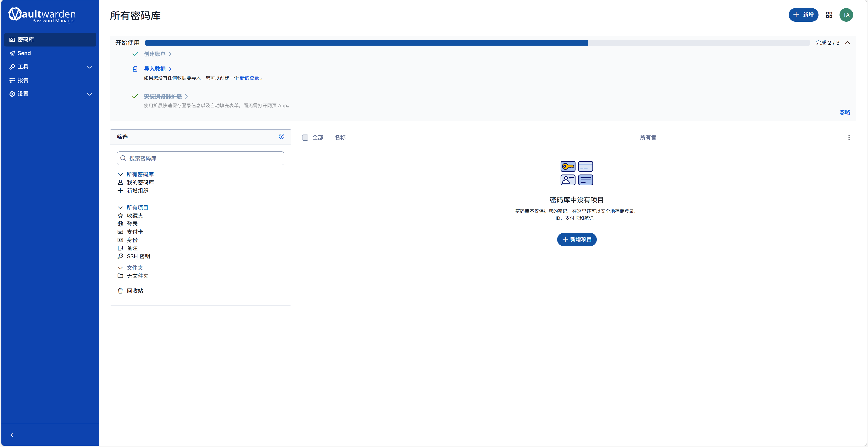Expand the 工具 sidebar submenu

coord(89,67)
